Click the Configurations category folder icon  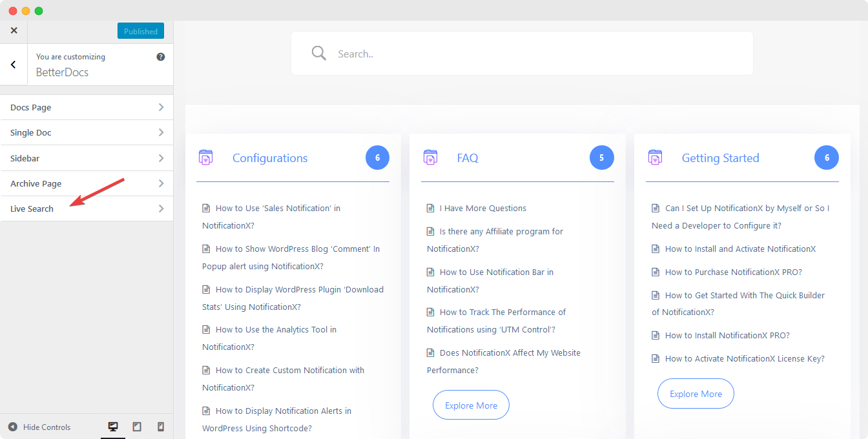tap(205, 158)
